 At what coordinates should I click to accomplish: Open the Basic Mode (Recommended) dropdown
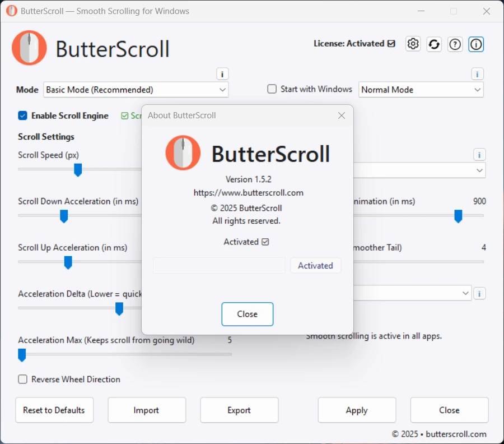tap(136, 90)
